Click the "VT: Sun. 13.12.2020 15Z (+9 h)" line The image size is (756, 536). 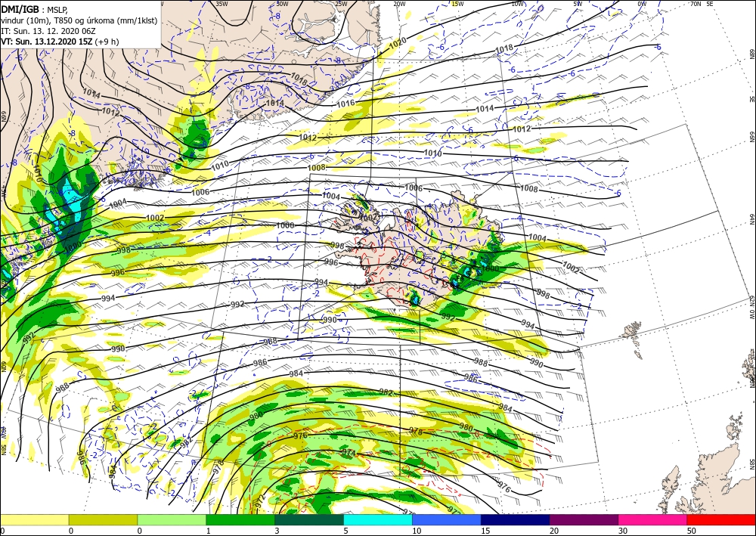[60, 42]
